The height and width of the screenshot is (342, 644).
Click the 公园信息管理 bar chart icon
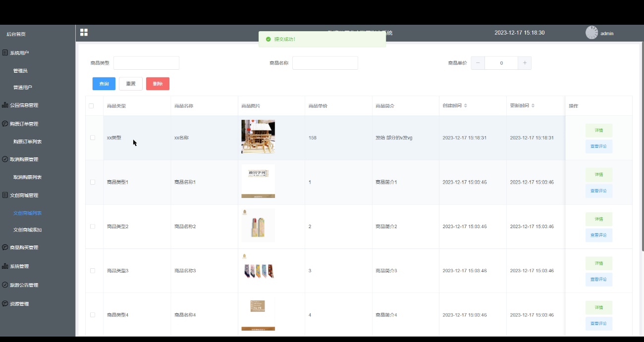5,105
